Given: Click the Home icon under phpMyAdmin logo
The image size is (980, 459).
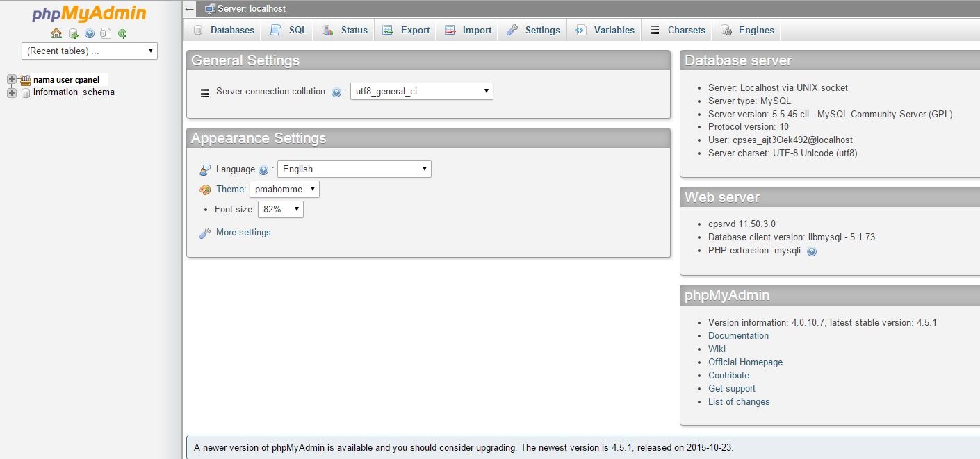Looking at the screenshot, I should coord(56,33).
